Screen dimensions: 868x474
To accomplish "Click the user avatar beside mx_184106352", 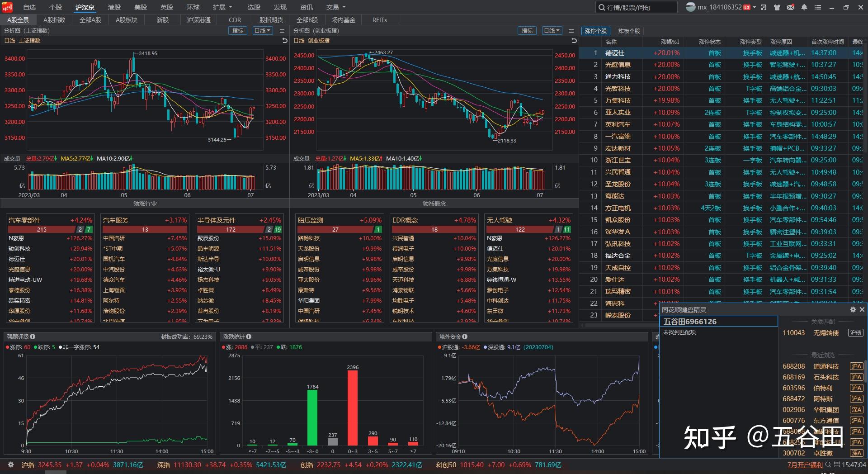I will 690,7.
